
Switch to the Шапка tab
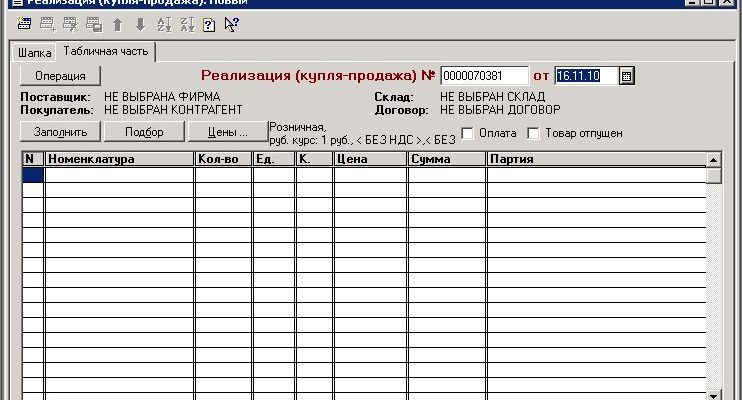pyautogui.click(x=34, y=51)
